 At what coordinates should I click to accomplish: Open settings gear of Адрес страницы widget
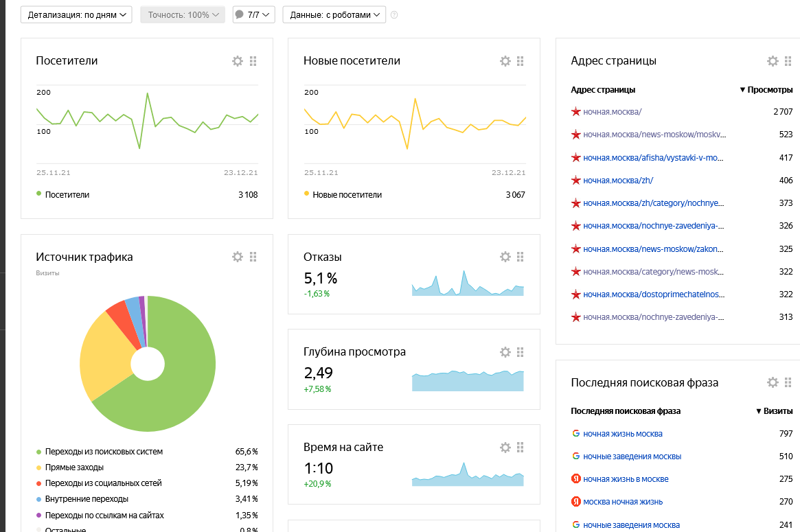(x=773, y=61)
